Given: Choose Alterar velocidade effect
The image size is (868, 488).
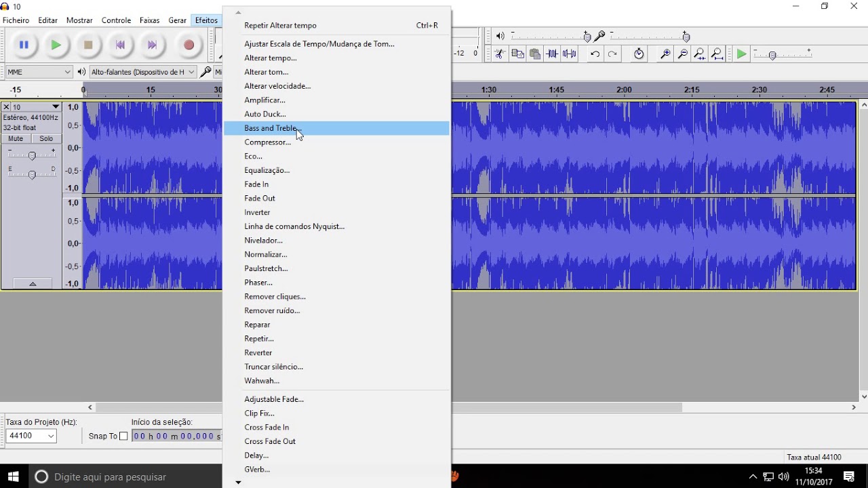Looking at the screenshot, I should [x=337, y=86].
